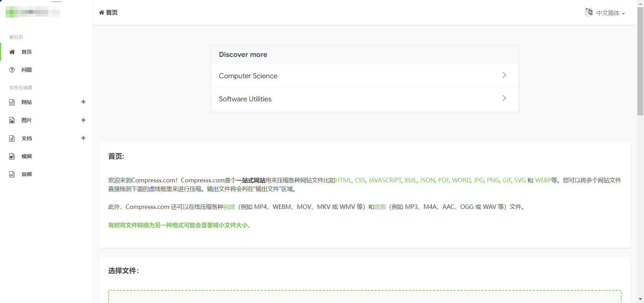Image resolution: width=644 pixels, height=303 pixels.
Task: Open the Software Utilities link
Action: [365, 99]
